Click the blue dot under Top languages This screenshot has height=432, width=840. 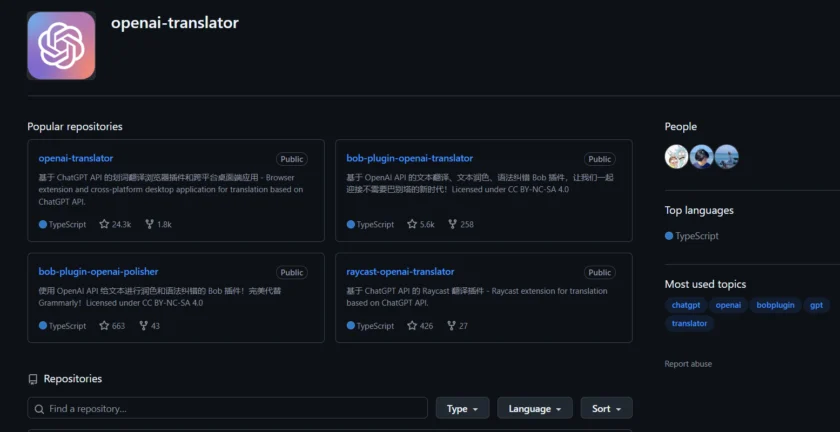click(669, 236)
